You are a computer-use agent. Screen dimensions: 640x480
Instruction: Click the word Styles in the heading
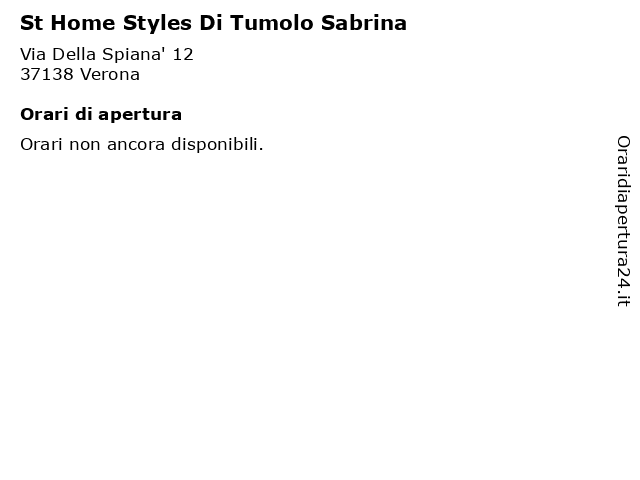coord(157,23)
